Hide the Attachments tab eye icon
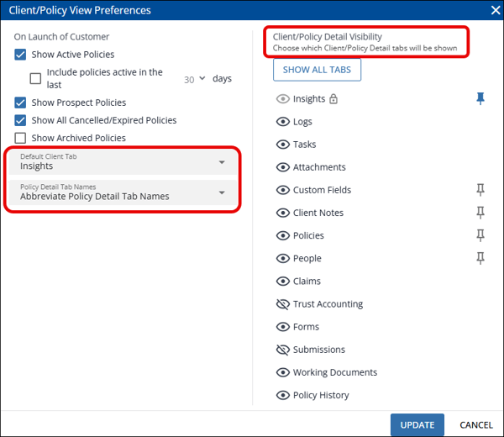Screen dimensions: 504x437 coord(283,167)
